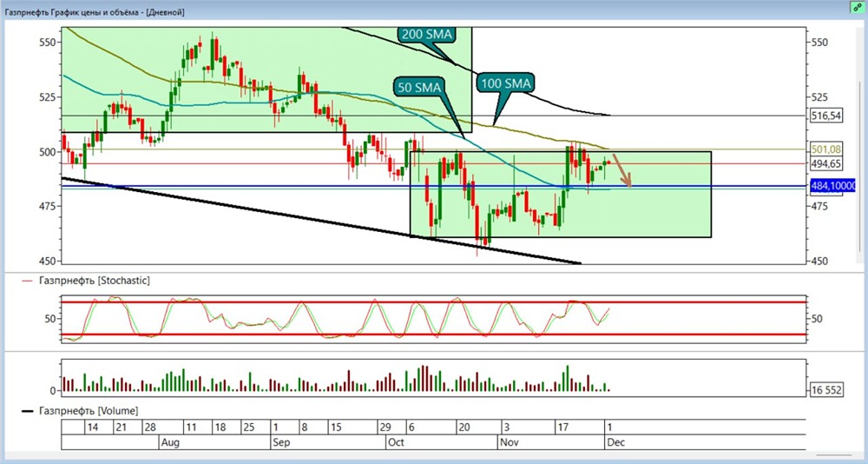Viewport: 868px width, 464px height.
Task: Click the date 6 on the time axis
Action: (x=411, y=428)
